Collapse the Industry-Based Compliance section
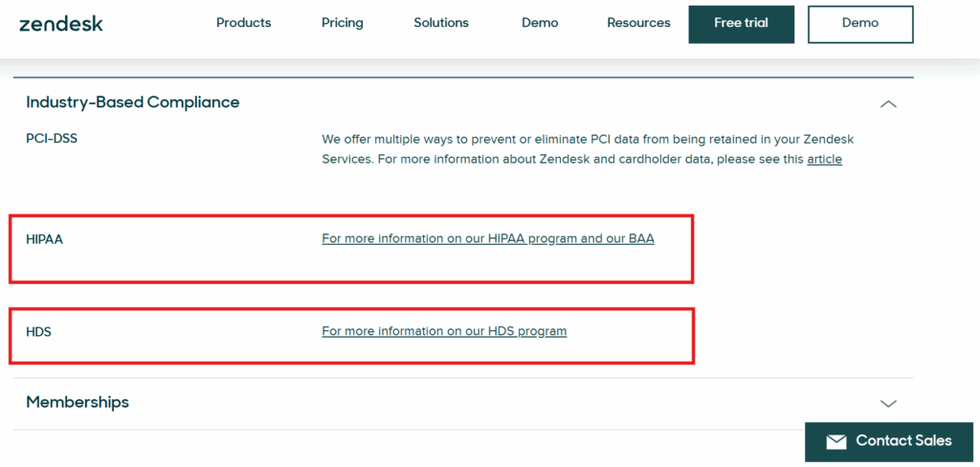The height and width of the screenshot is (467, 980). tap(888, 103)
